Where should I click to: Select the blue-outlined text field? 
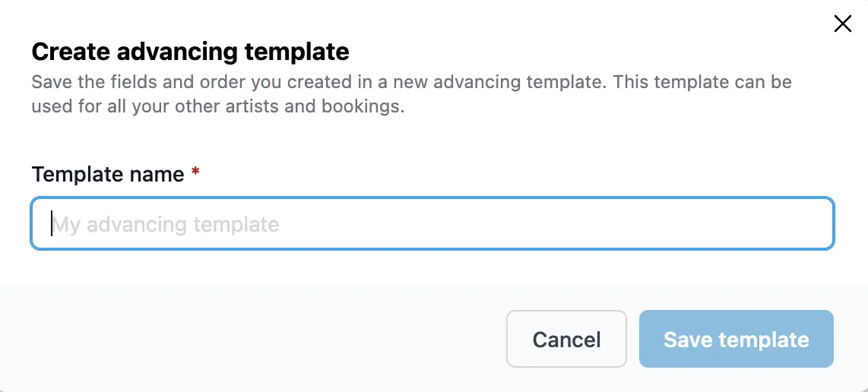point(432,224)
